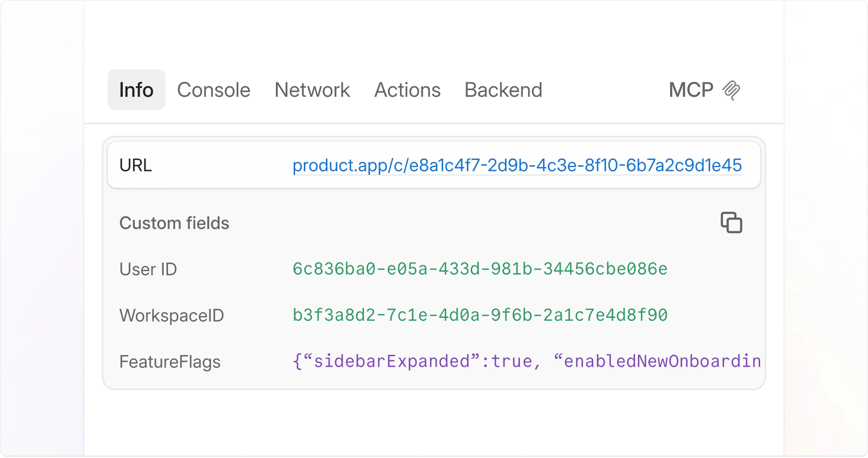Click the MCP paperclip icon

point(731,90)
